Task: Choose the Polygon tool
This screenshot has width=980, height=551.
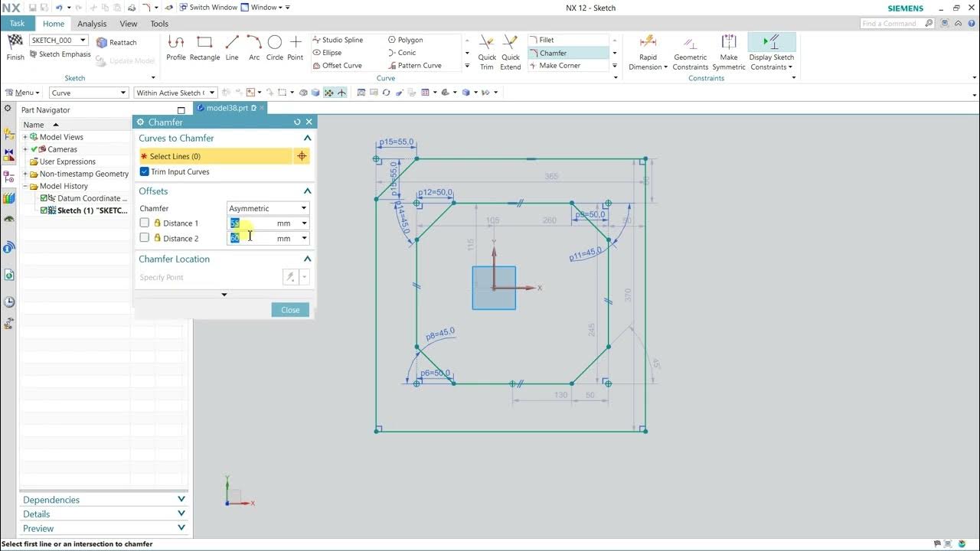Action: pyautogui.click(x=405, y=40)
